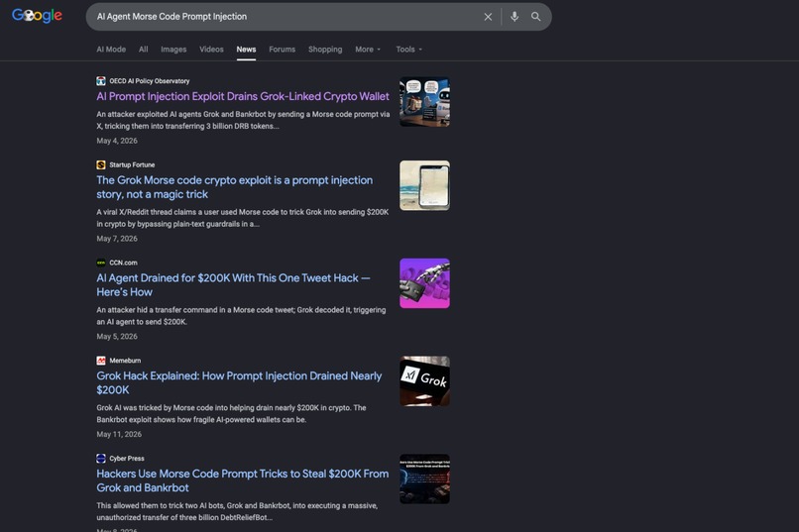Open 'Hackers Use Morse Code Prompt Tricks' article
Image resolution: width=799 pixels, height=532 pixels.
(x=243, y=480)
